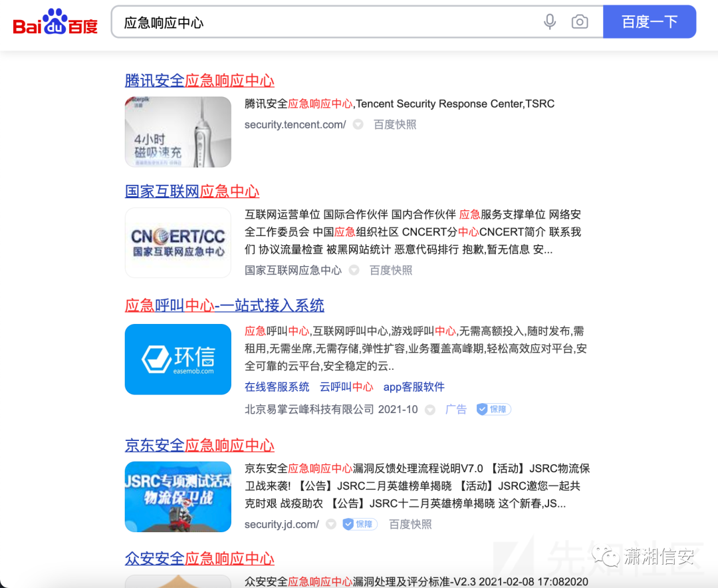Visit security.jd.com/ URL link
This screenshot has height=588, width=718.
point(282,524)
